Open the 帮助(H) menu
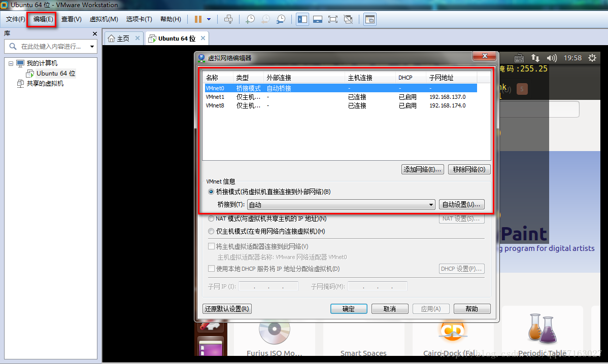 point(171,19)
